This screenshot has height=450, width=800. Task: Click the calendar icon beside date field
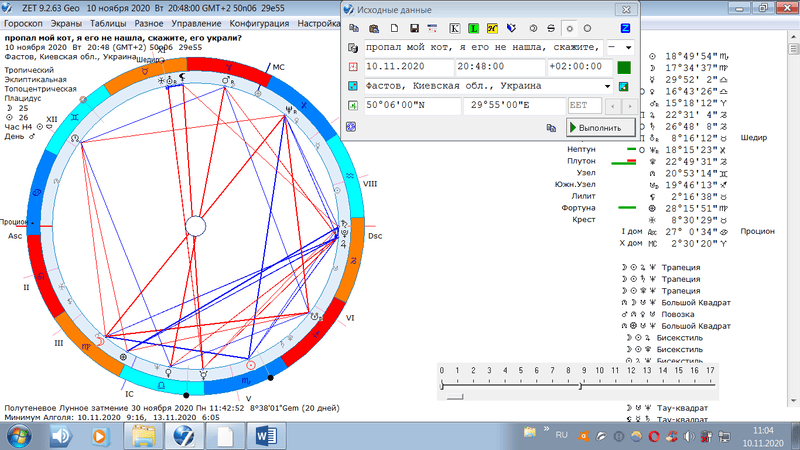click(353, 67)
